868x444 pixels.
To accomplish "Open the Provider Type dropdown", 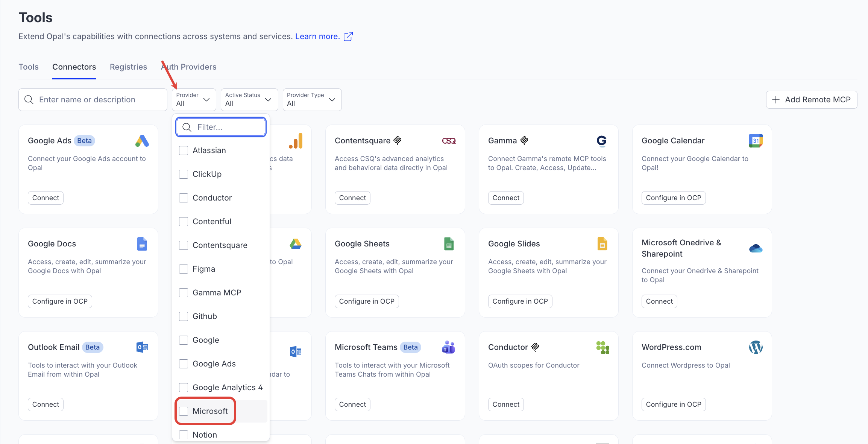I will [x=312, y=100].
